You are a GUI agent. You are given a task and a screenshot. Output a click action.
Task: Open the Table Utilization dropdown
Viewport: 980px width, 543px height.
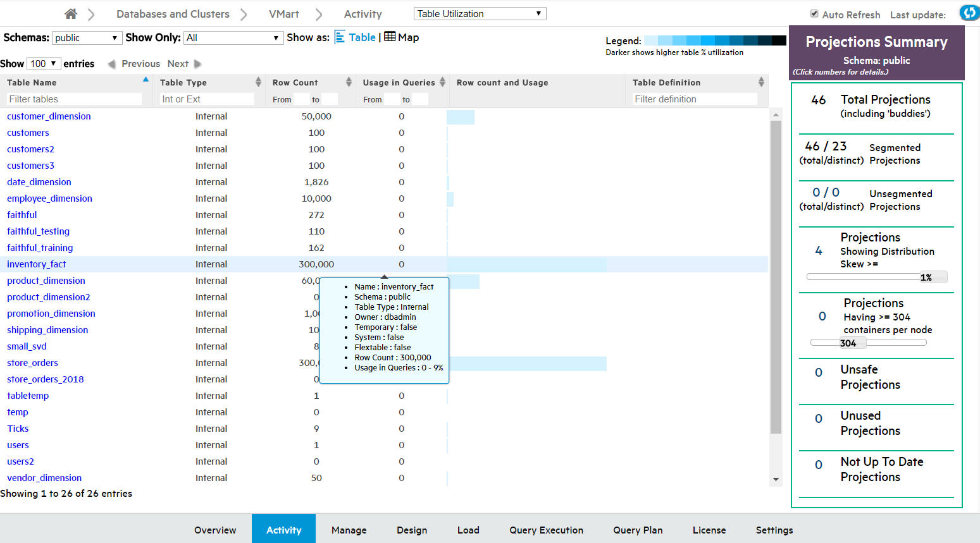(x=480, y=14)
